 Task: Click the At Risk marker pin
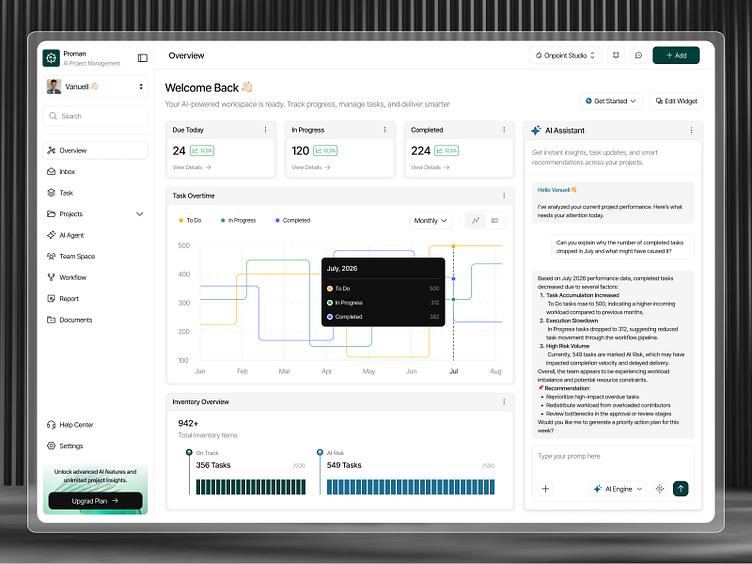pyautogui.click(x=320, y=452)
